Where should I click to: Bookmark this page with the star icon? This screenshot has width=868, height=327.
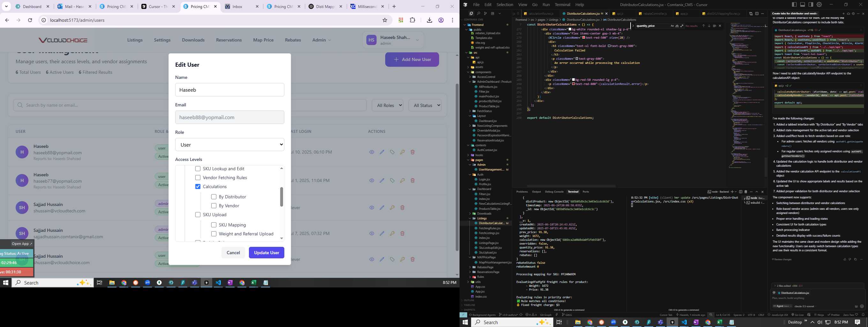click(385, 20)
